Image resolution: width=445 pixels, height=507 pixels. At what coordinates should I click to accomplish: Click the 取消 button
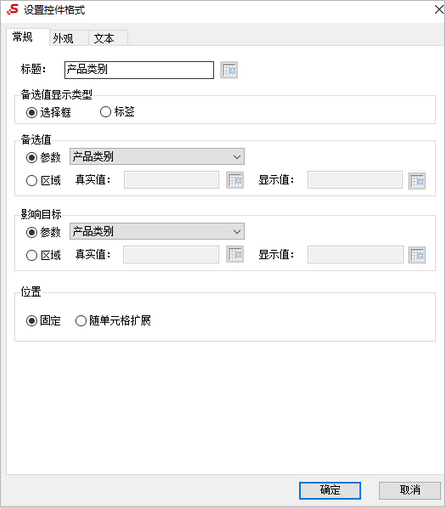pyautogui.click(x=410, y=490)
